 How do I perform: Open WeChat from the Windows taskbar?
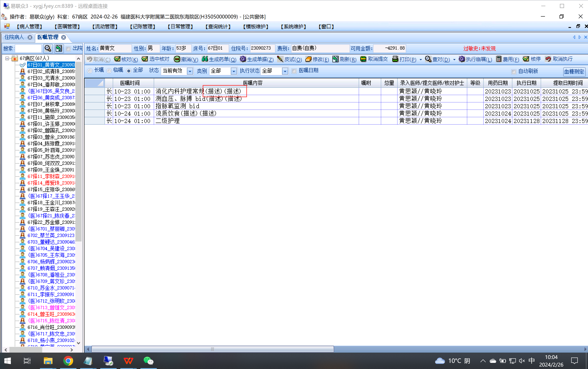pos(148,360)
